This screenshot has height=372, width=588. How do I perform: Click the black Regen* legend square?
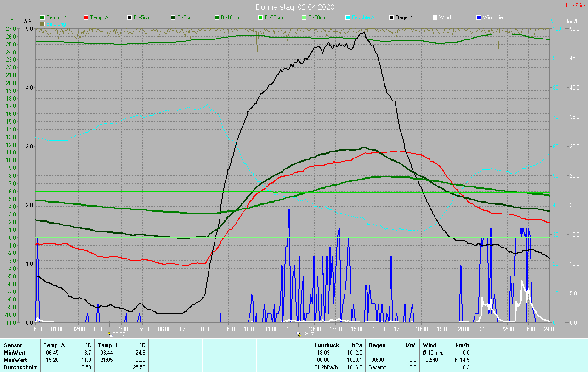[391, 17]
